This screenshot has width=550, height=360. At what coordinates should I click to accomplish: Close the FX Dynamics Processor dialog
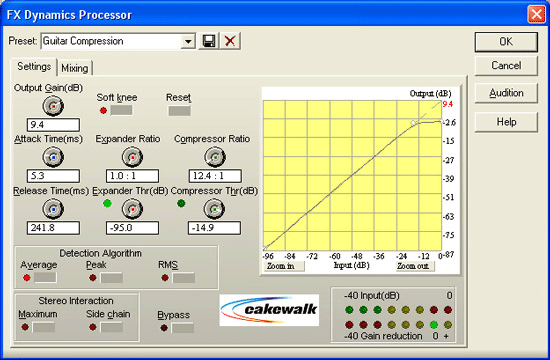536,14
